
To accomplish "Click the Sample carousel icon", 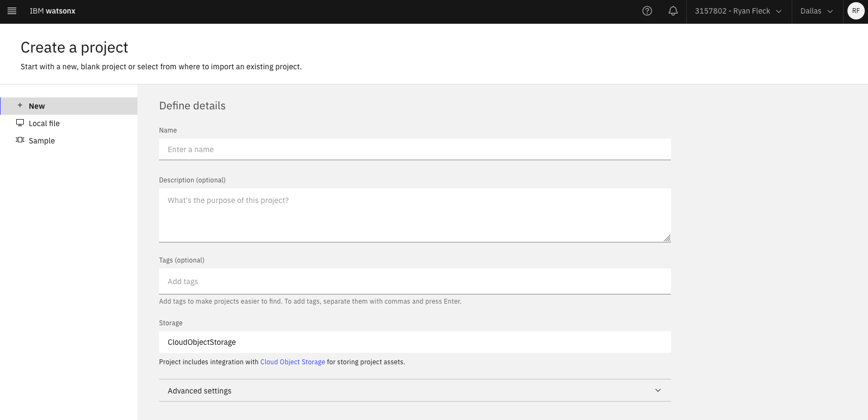I will 20,140.
